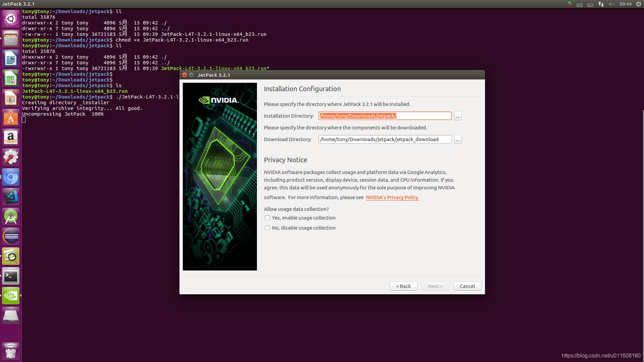Image resolution: width=644 pixels, height=362 pixels.
Task: Enable 'Yes, enable usage collection' checkbox
Action: pyautogui.click(x=267, y=218)
